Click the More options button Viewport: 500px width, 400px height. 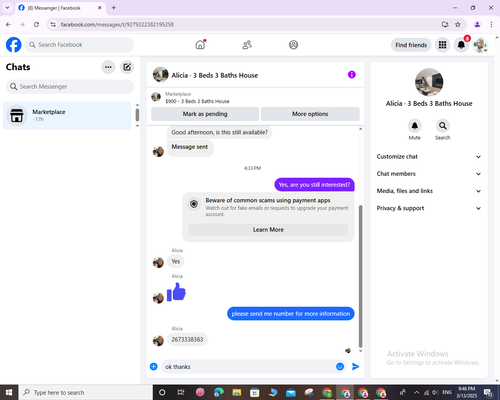tap(310, 114)
